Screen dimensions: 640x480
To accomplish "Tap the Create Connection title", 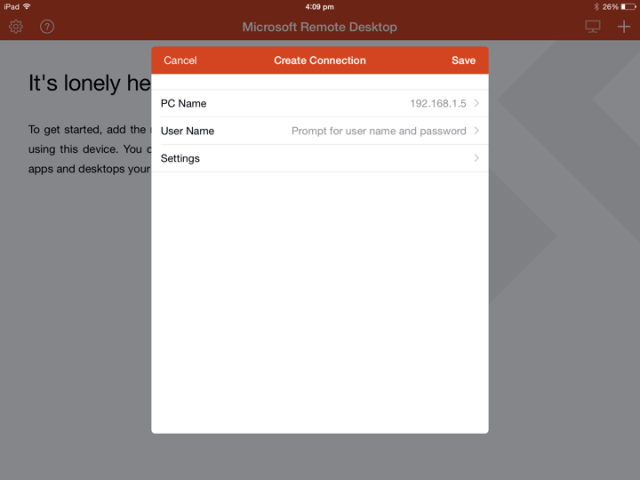I will pyautogui.click(x=320, y=60).
